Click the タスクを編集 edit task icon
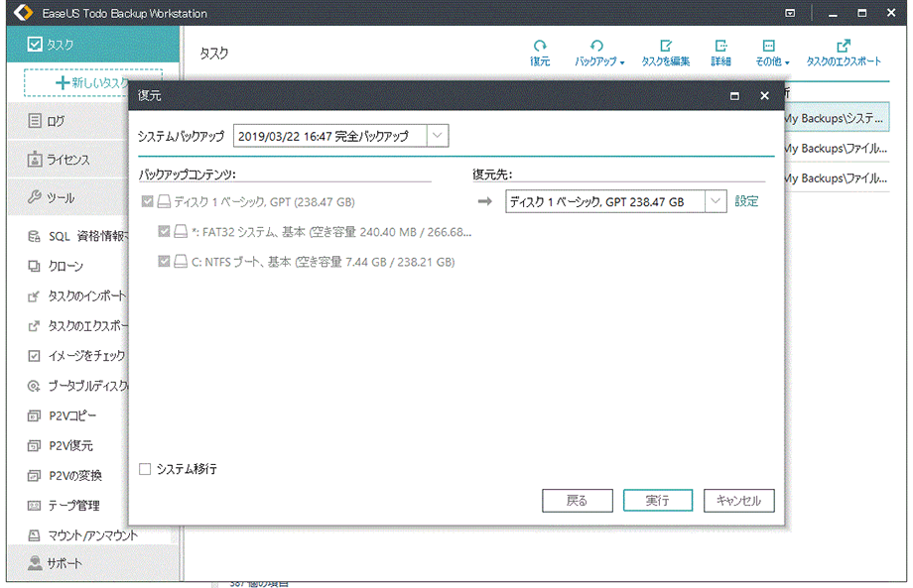The image size is (913, 588). tap(666, 53)
